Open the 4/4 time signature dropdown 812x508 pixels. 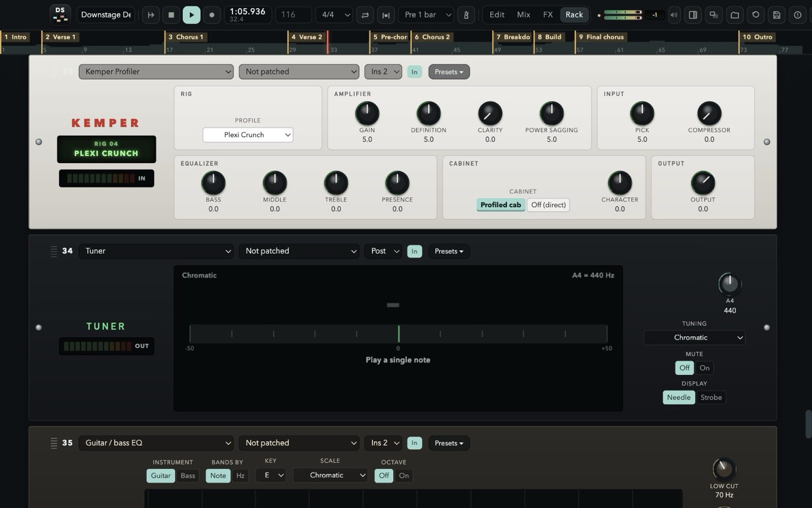coord(335,15)
